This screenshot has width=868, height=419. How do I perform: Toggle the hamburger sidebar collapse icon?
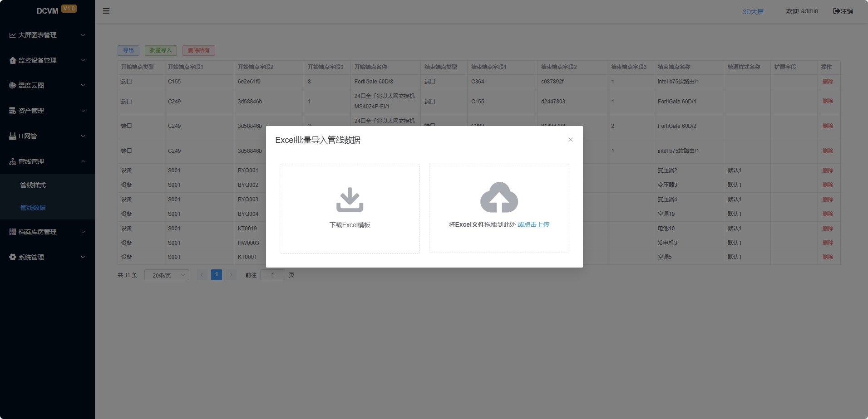(106, 11)
